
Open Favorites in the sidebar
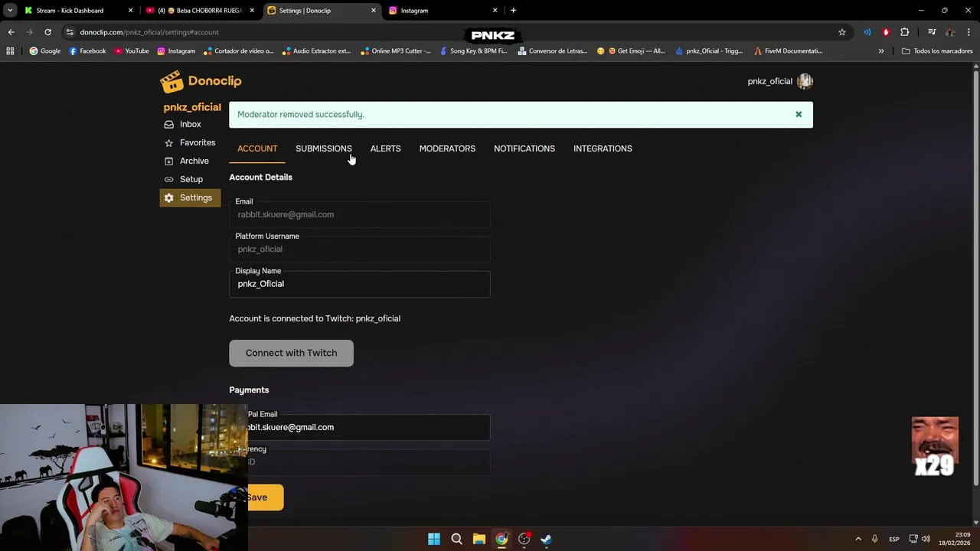pos(190,142)
